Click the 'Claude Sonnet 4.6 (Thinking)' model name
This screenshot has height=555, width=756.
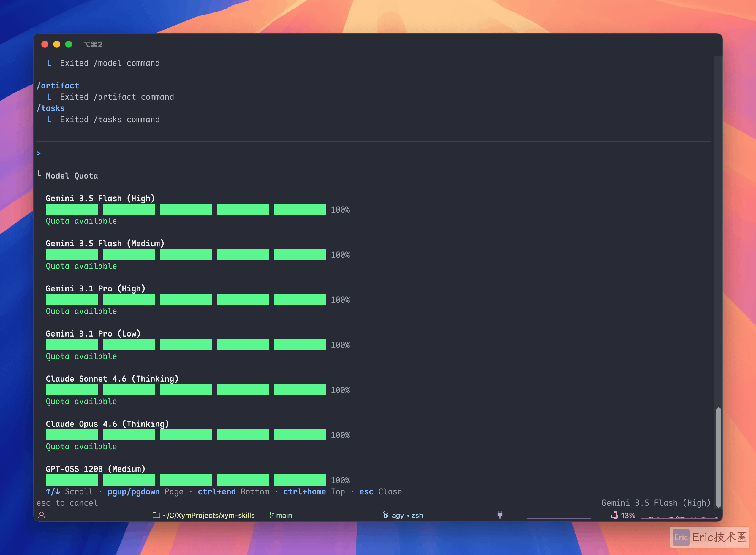click(x=112, y=379)
